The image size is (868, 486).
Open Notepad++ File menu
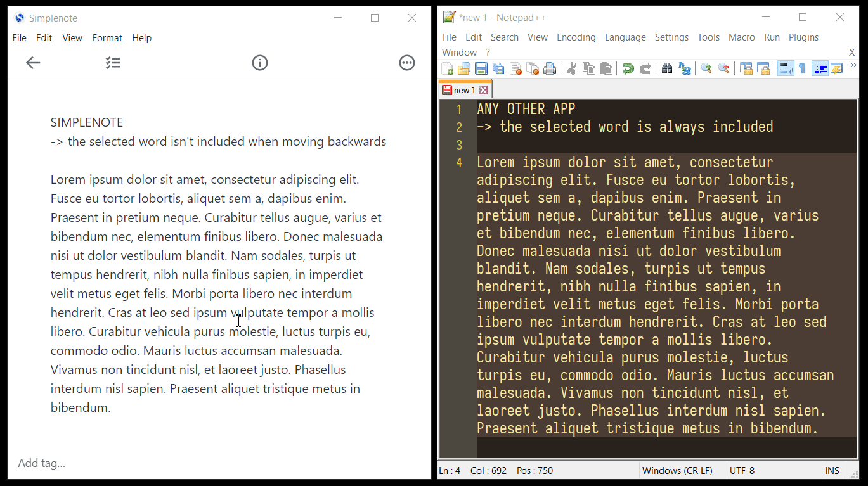(449, 37)
